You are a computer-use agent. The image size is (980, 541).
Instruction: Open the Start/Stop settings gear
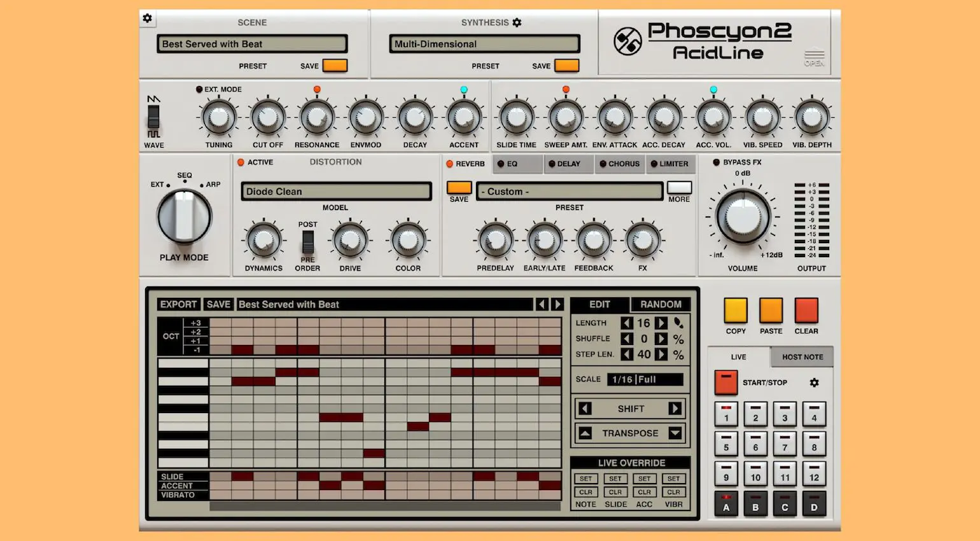pyautogui.click(x=814, y=383)
